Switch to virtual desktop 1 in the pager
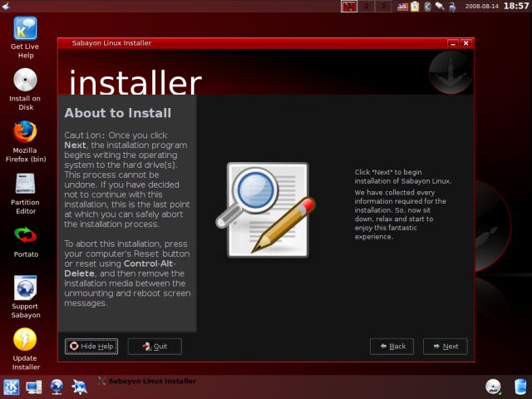 [349, 7]
